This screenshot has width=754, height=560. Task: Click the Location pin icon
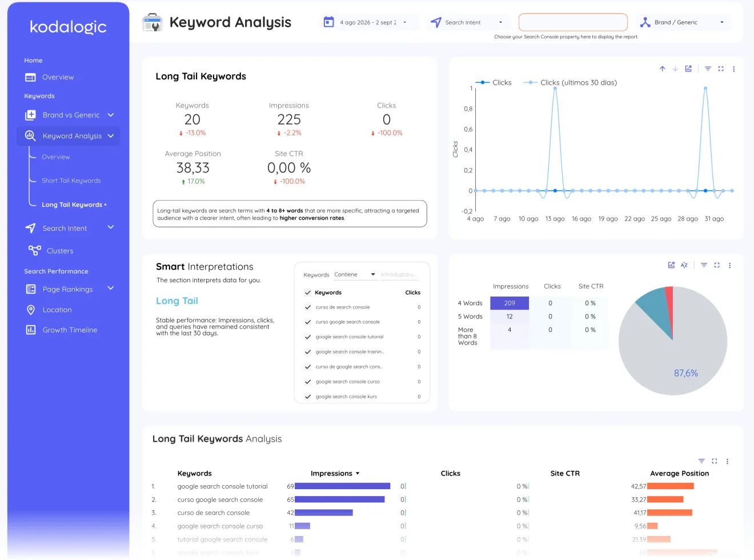pyautogui.click(x=31, y=310)
